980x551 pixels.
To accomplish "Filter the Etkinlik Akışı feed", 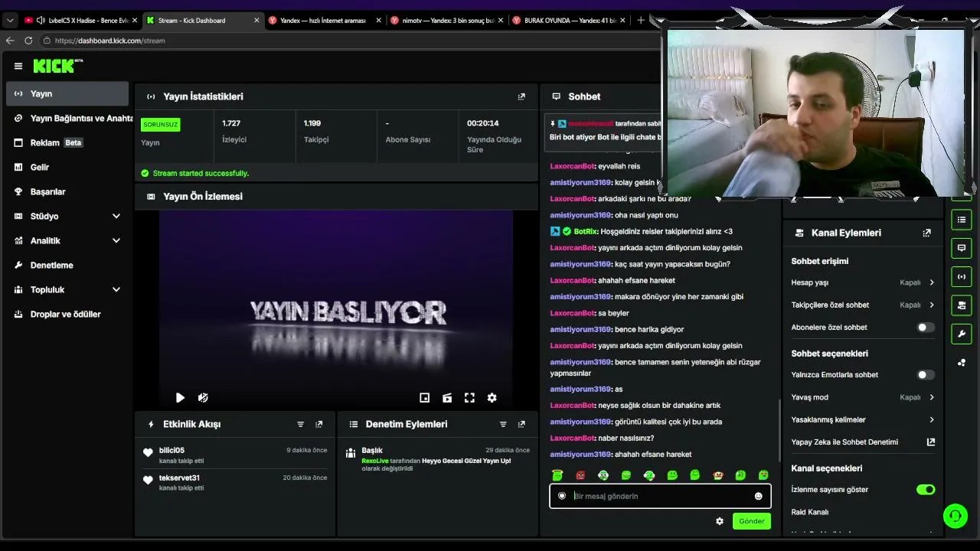I will click(x=300, y=424).
